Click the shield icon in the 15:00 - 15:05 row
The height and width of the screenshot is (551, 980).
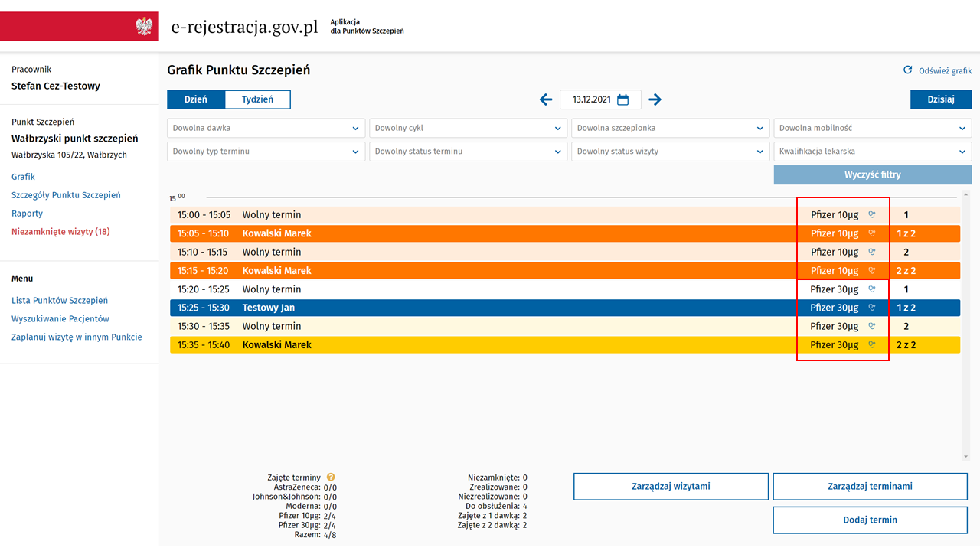coord(871,215)
